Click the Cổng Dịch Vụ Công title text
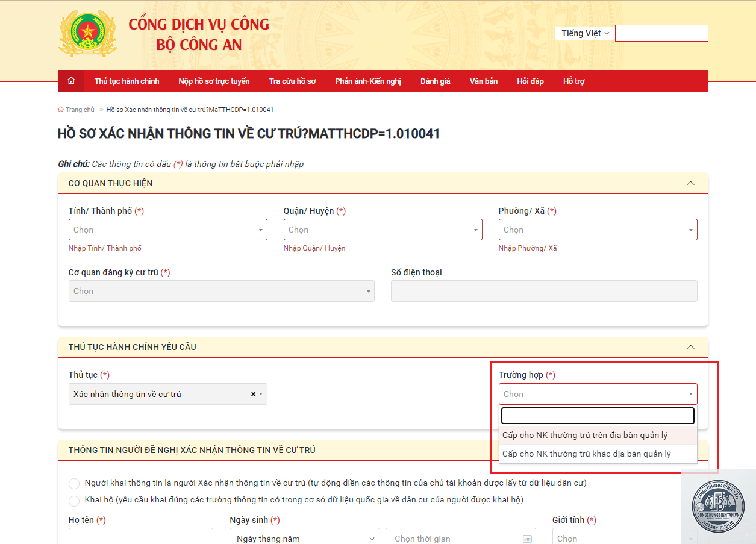Screen dimensions: 756x544 (199, 24)
